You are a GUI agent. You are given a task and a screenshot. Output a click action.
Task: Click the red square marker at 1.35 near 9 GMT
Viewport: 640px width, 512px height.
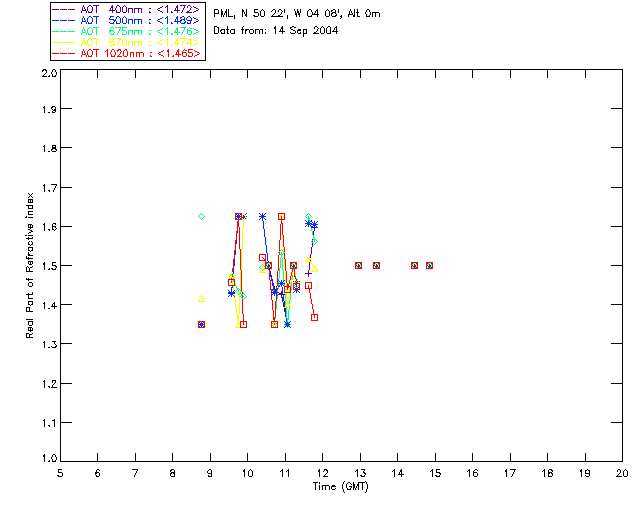coord(201,325)
